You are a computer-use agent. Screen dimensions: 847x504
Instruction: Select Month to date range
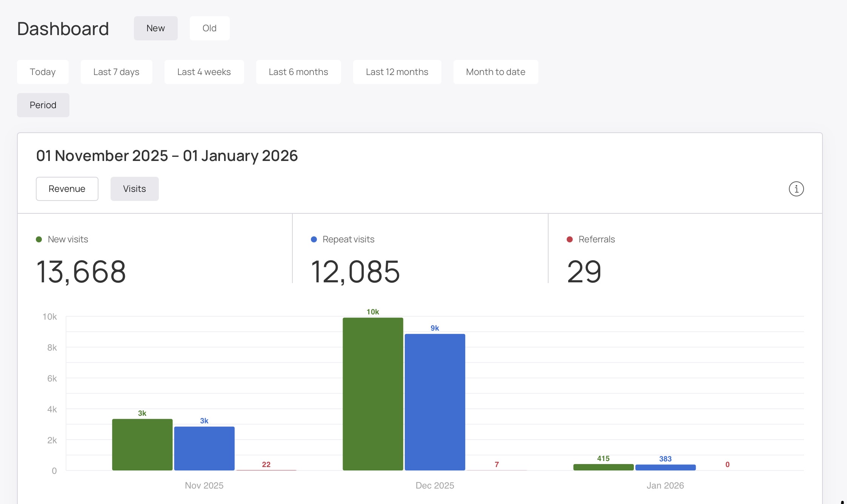pos(495,72)
